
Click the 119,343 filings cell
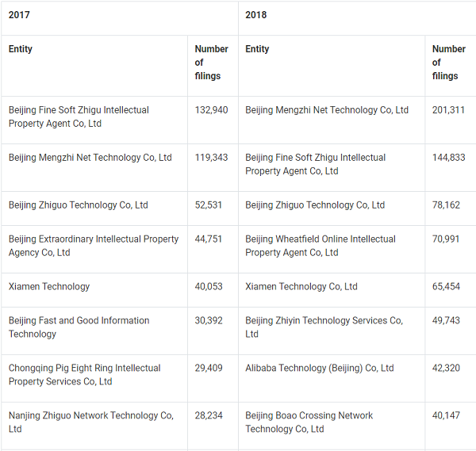tap(211, 158)
